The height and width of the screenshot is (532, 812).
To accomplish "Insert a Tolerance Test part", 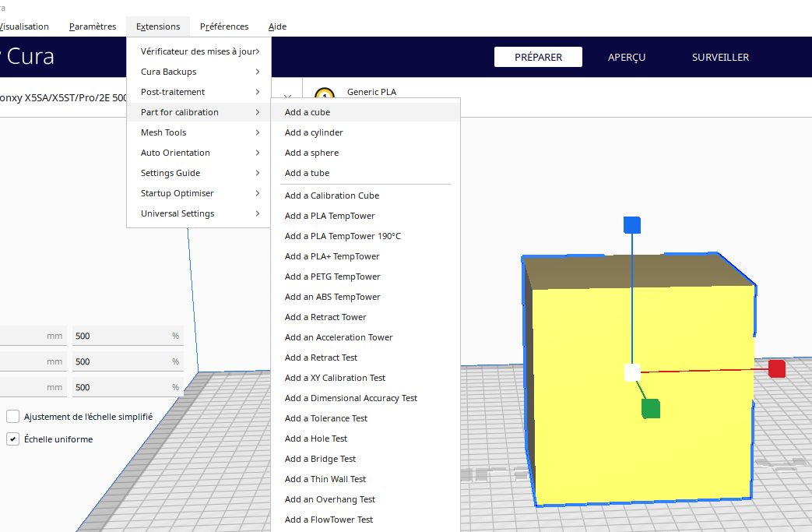I will [x=366, y=417].
